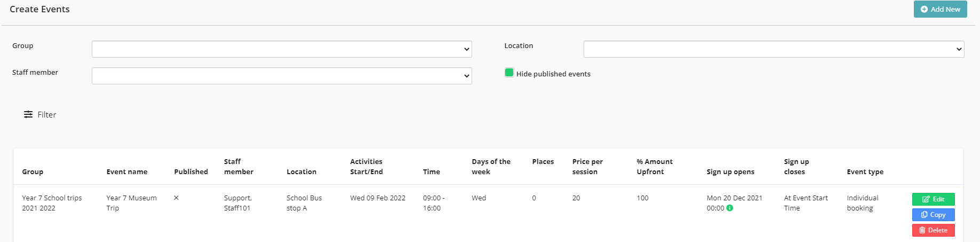Open the Staff member dropdown

point(282,76)
